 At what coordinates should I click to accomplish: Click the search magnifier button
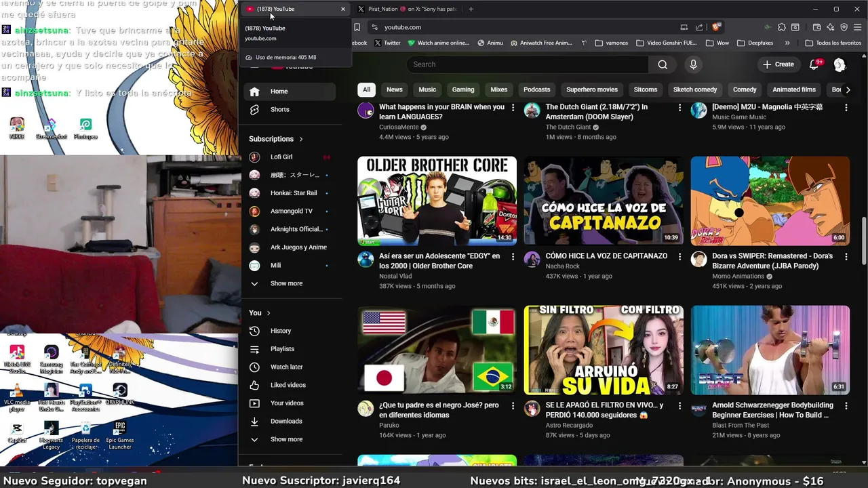[x=663, y=64]
